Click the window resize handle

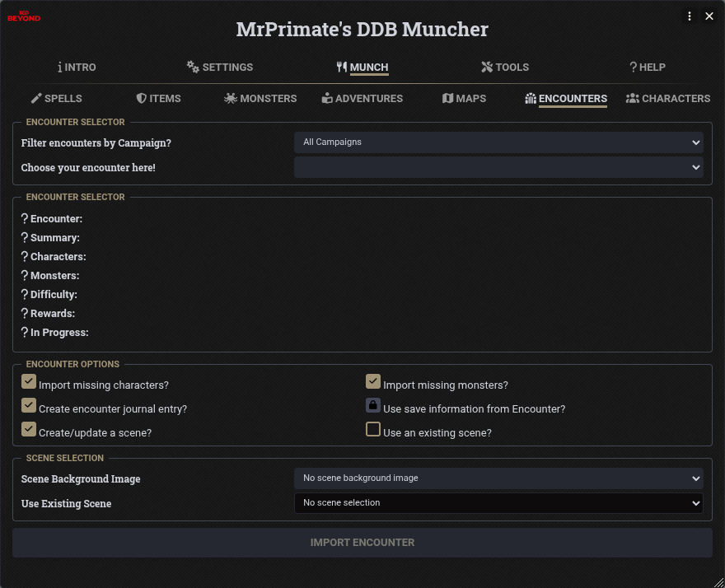pyautogui.click(x=718, y=582)
